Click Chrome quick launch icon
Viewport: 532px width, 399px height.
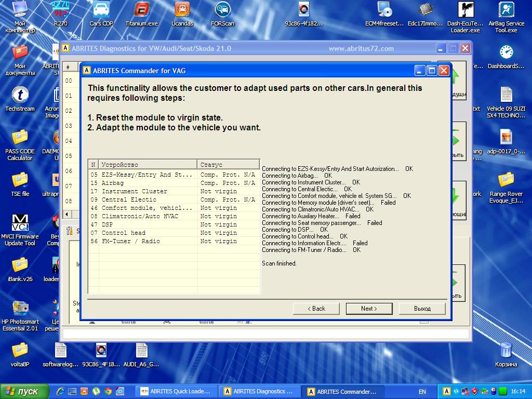click(108, 391)
